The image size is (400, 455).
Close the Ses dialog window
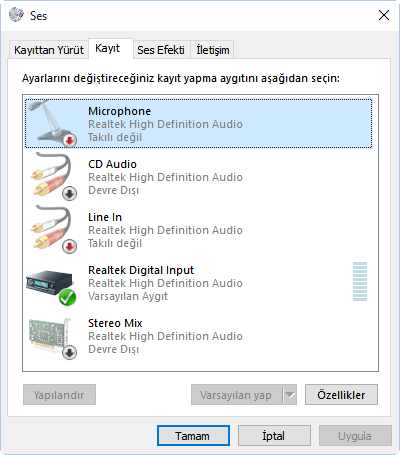384,15
